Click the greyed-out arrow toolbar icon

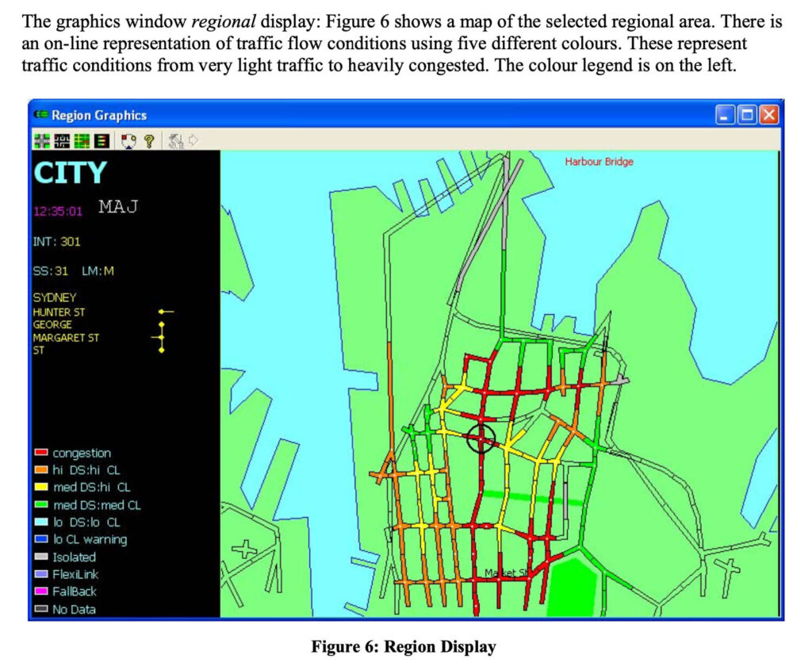(x=193, y=140)
